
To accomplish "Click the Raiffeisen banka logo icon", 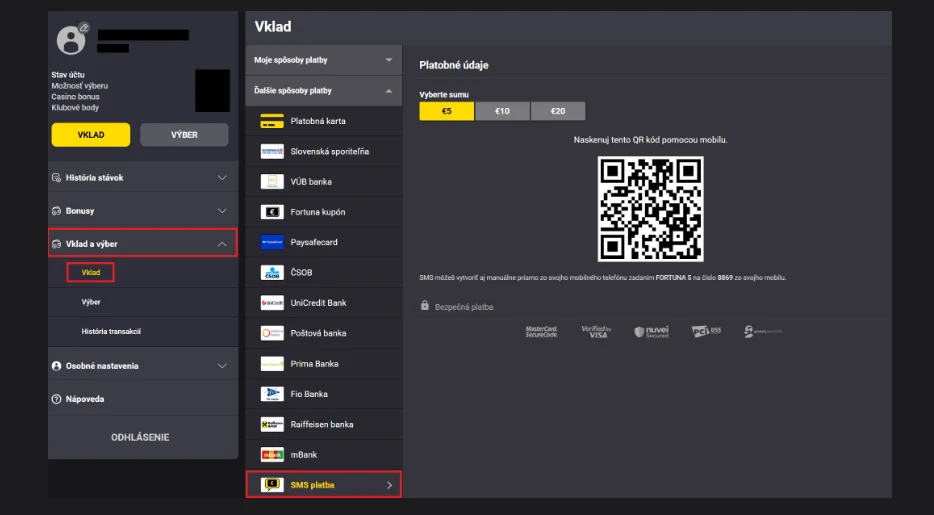I will [x=272, y=425].
